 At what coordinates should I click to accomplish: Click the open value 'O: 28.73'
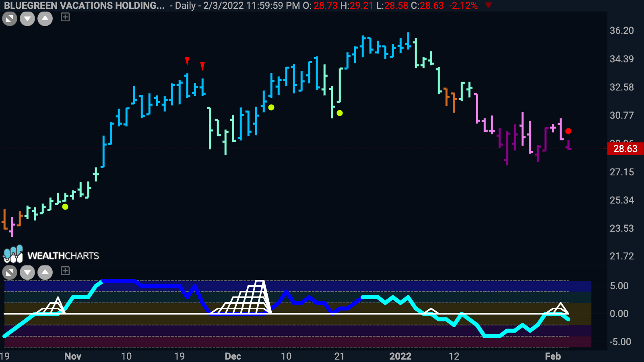pos(320,6)
